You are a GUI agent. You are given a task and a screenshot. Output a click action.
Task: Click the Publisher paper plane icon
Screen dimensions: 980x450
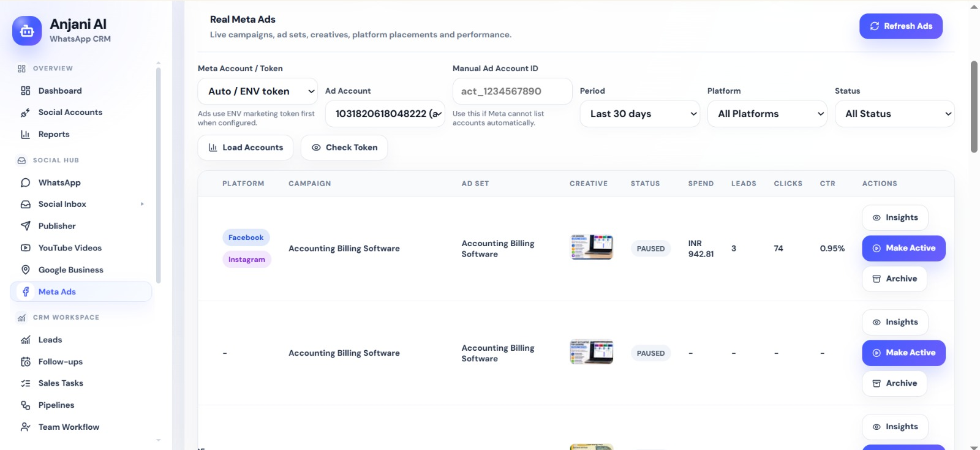coord(25,227)
